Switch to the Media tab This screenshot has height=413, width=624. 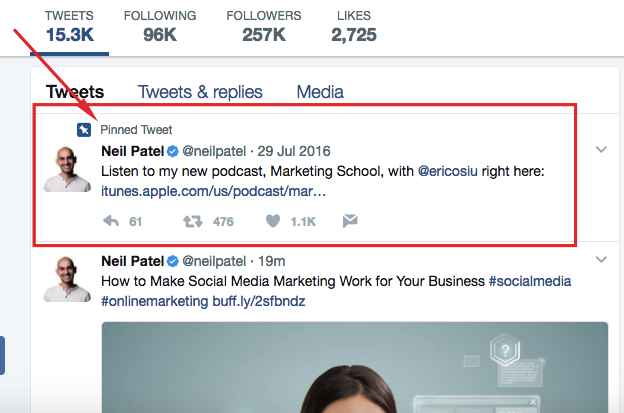pyautogui.click(x=320, y=92)
